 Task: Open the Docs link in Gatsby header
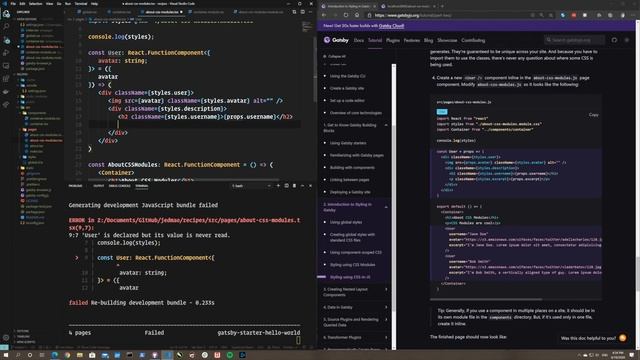coord(359,40)
